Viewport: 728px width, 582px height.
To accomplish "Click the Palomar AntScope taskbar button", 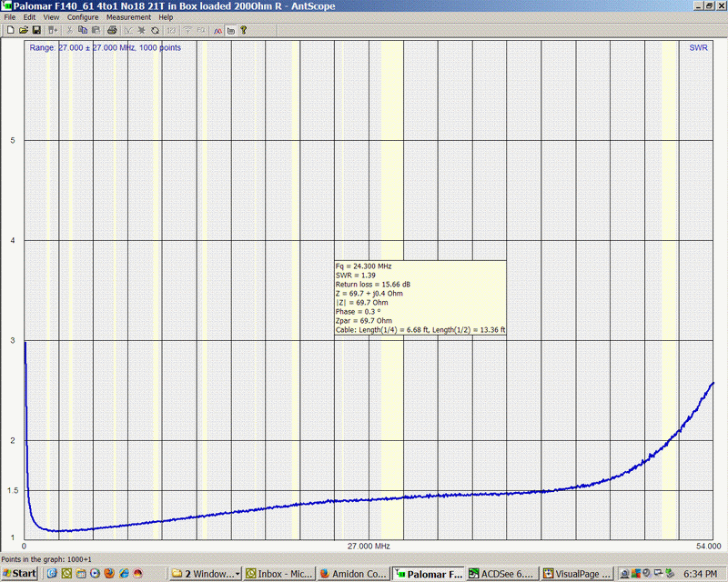I will pos(428,574).
